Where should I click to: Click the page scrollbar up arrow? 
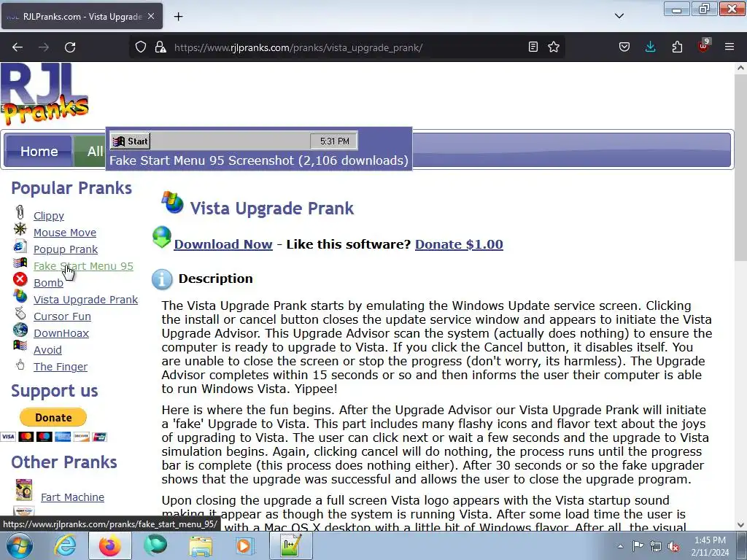[740, 68]
